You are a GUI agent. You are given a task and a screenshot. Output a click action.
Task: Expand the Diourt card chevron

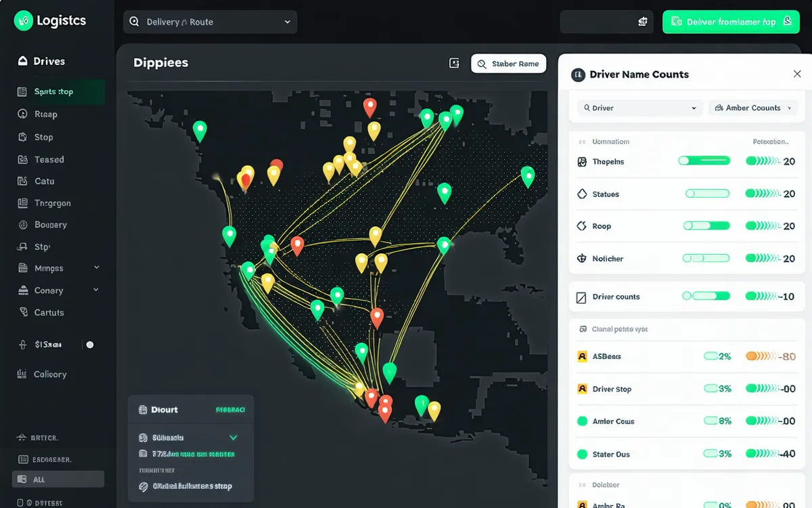click(234, 438)
